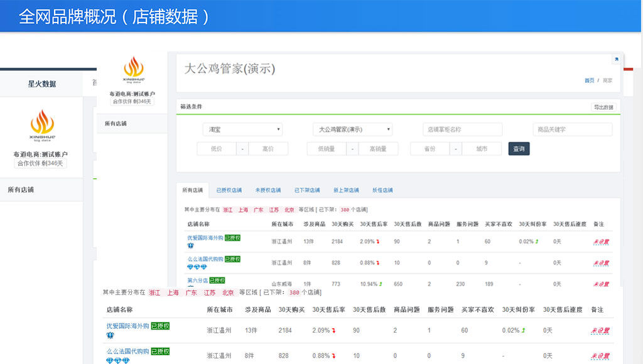643x364 pixels.
Task: Click red down arrow beside 2.09% in bottom table
Action: pyautogui.click(x=334, y=330)
